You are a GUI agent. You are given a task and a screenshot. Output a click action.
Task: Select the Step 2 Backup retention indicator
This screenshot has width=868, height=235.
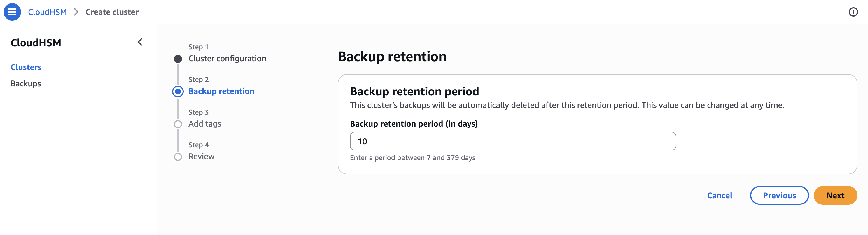[x=178, y=92]
